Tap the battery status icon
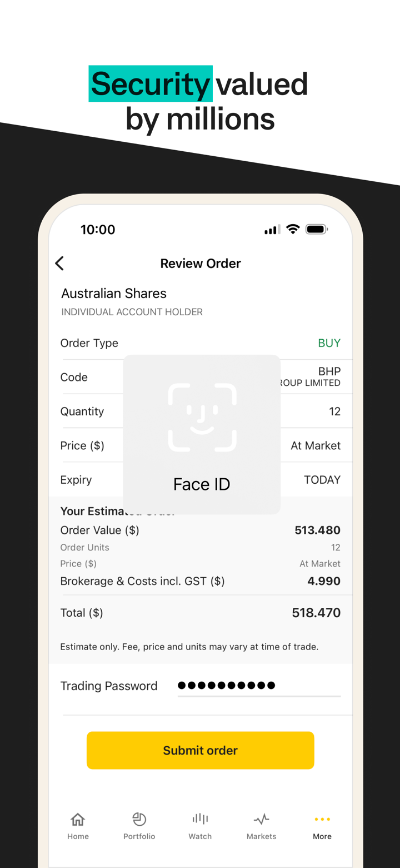This screenshot has height=868, width=400. (317, 229)
